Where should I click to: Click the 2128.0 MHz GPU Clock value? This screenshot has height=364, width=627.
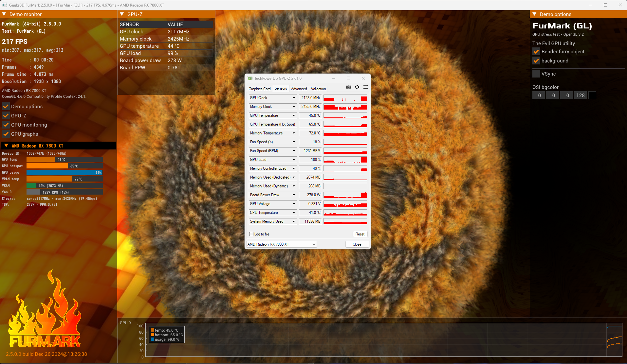pyautogui.click(x=310, y=98)
